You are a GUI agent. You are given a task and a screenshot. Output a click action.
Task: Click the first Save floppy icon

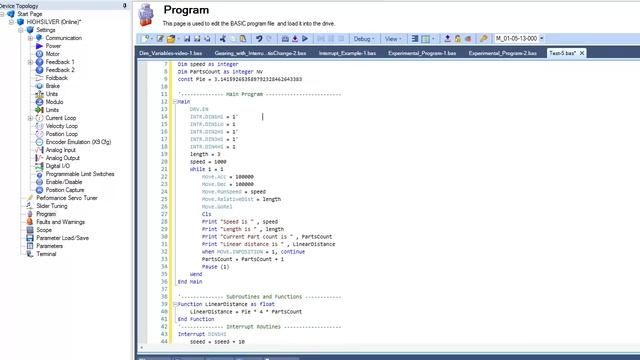click(x=187, y=39)
